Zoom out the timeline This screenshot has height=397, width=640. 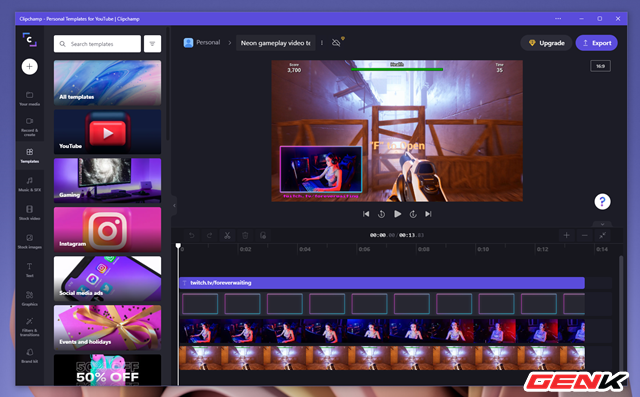pos(584,235)
